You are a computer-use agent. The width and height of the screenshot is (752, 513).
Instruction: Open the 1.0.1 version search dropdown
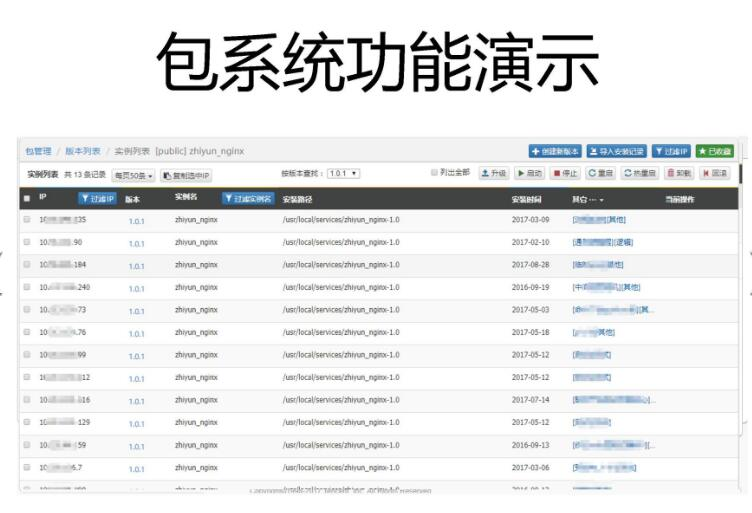point(343,173)
